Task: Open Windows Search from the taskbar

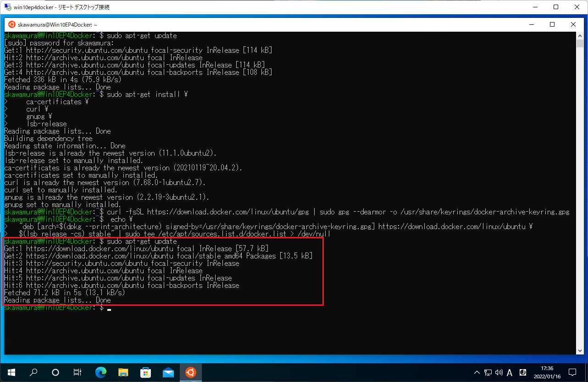Action: click(x=33, y=372)
